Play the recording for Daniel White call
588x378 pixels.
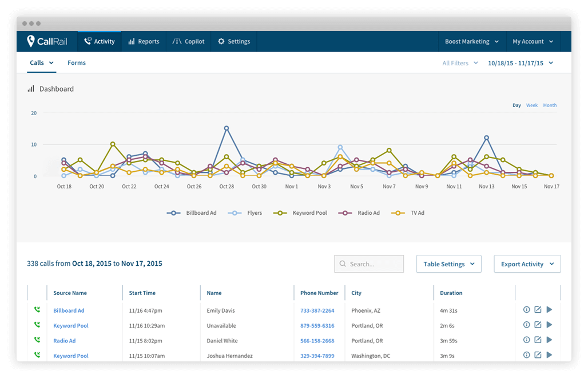coord(549,340)
